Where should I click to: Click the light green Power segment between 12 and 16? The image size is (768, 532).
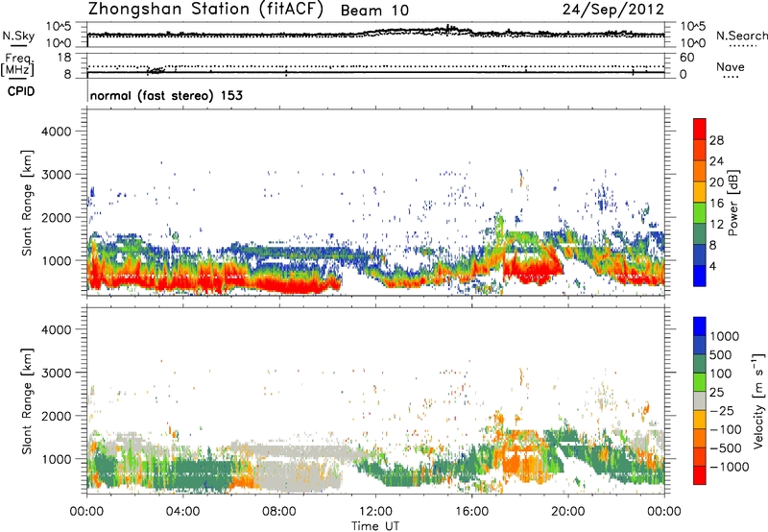[x=700, y=213]
